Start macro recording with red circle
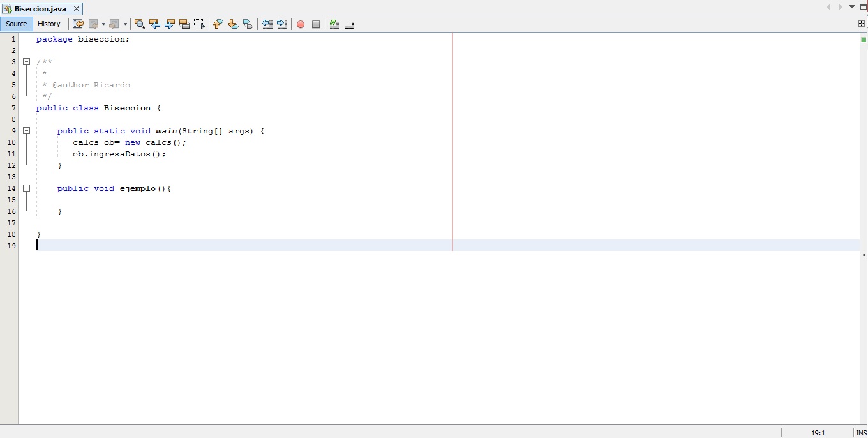The height and width of the screenshot is (438, 868). [301, 24]
